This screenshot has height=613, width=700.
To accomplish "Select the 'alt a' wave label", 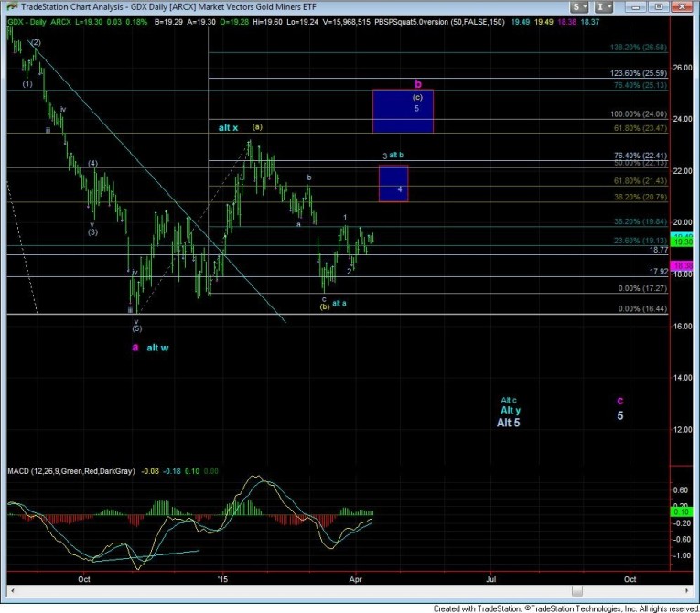I will 339,303.
